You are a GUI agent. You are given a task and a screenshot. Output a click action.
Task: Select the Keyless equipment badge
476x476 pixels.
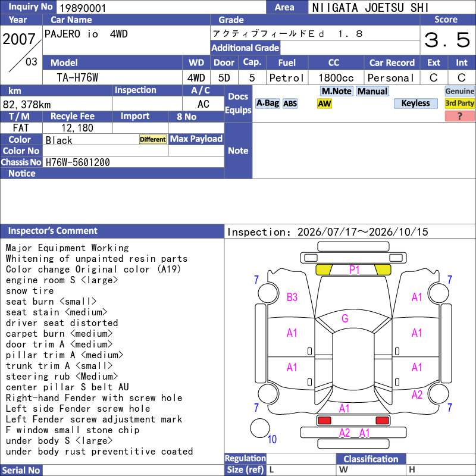click(415, 103)
